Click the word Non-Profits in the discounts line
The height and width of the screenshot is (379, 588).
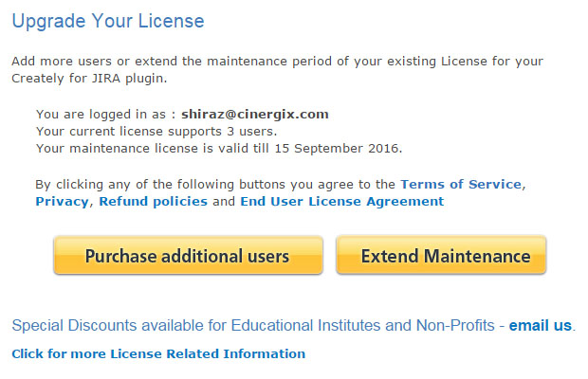coord(456,326)
